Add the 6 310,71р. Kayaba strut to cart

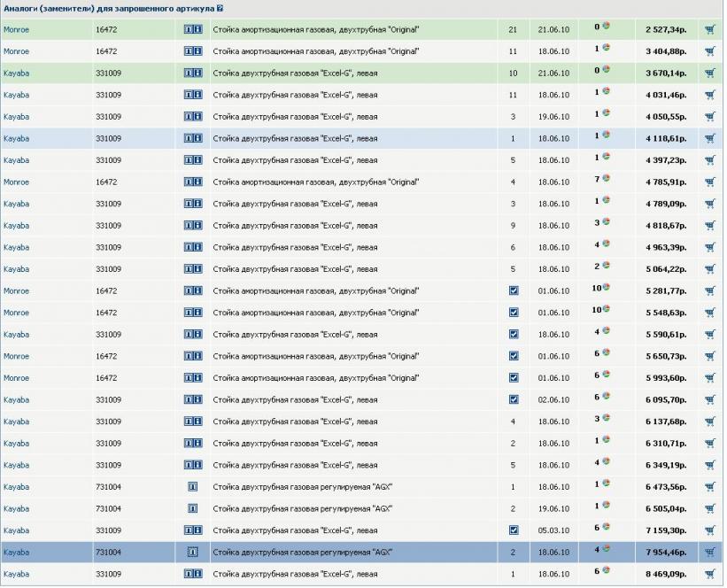click(709, 443)
